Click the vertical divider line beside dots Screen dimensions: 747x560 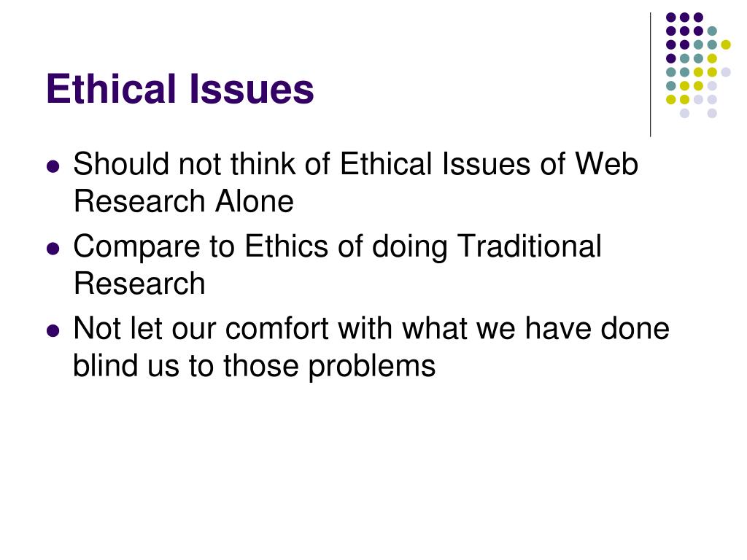(x=650, y=75)
